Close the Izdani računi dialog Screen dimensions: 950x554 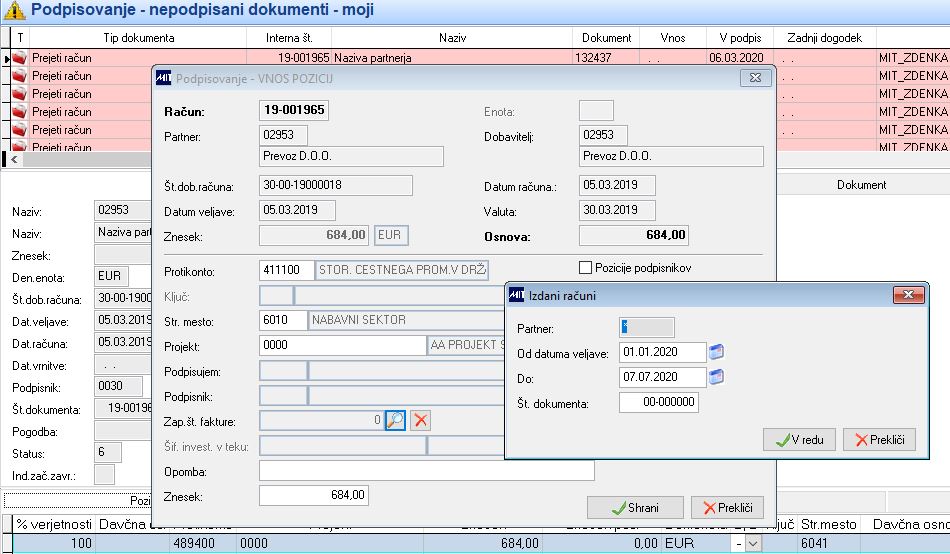coord(908,295)
